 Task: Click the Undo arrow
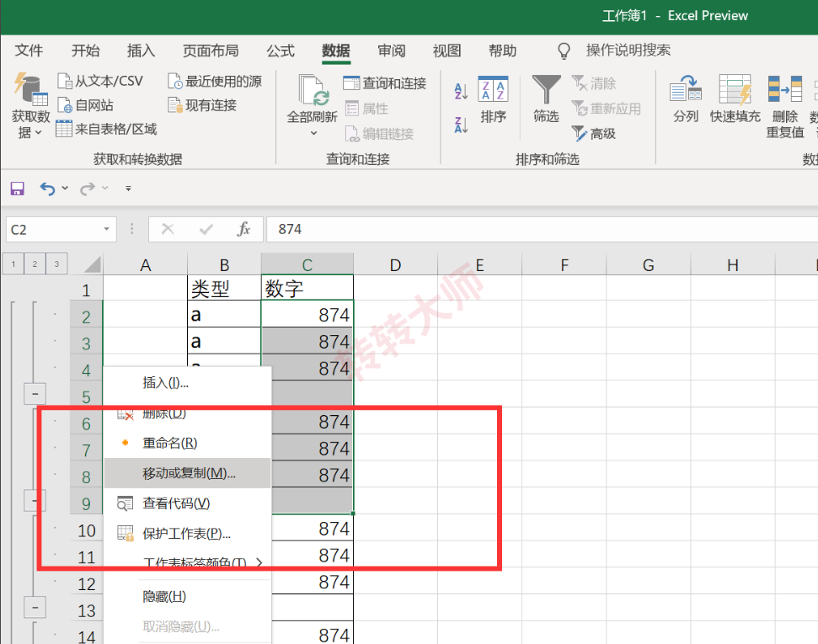(47, 189)
